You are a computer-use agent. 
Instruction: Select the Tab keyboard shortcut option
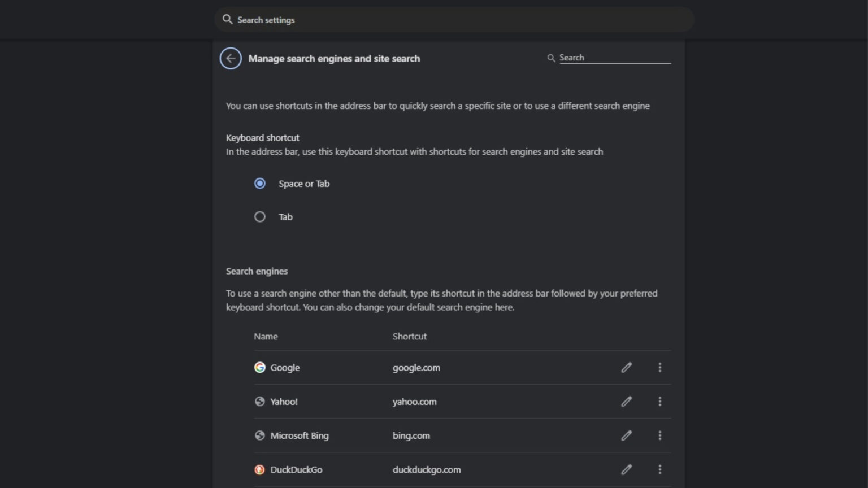[x=260, y=216]
